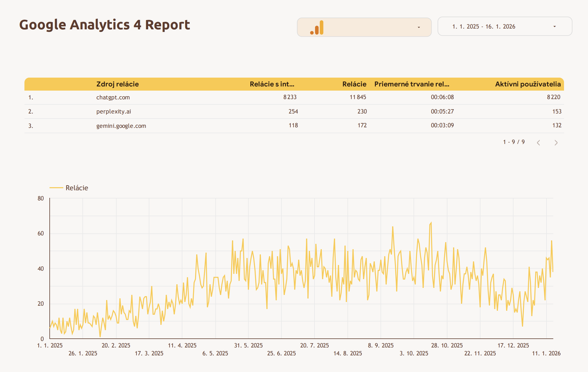Click the Google Analytics logo icon
The height and width of the screenshot is (372, 588).
317,28
